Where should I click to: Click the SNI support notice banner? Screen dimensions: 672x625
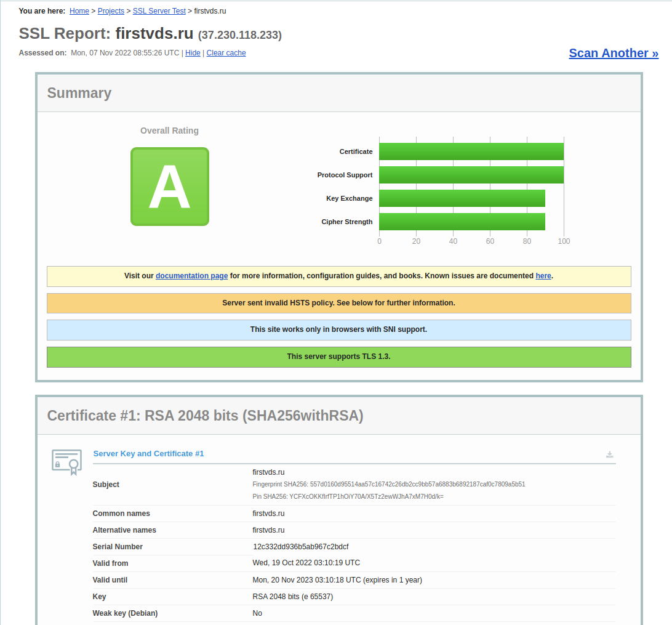point(339,330)
